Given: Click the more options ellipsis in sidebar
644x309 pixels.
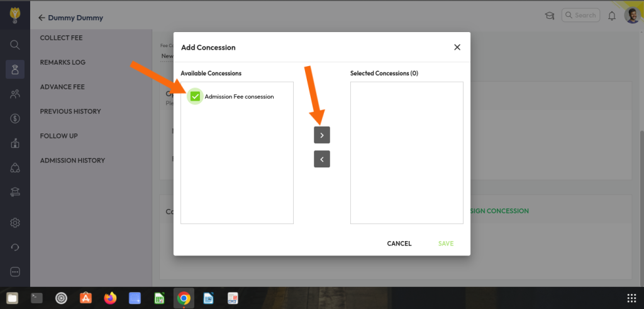Looking at the screenshot, I should click(15, 272).
